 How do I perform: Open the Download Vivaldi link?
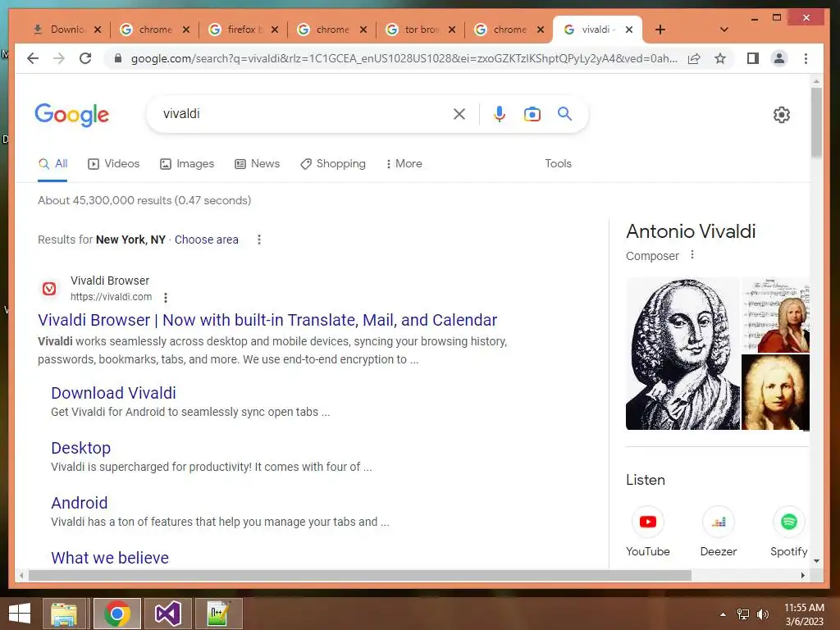coord(113,393)
